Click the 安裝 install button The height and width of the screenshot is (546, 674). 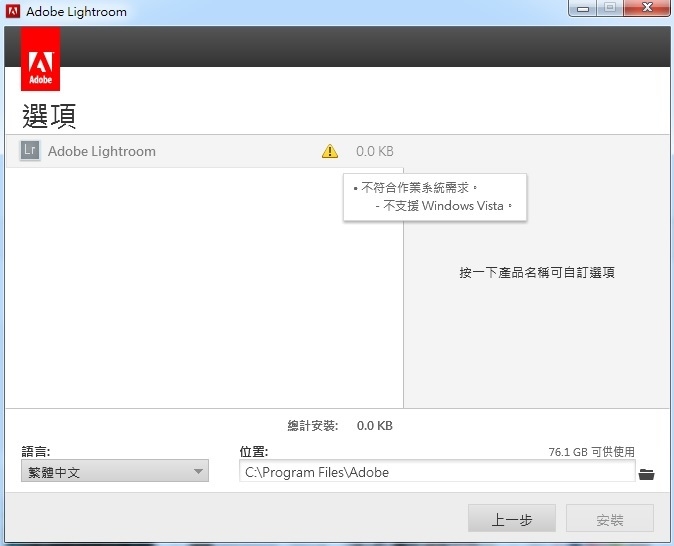[610, 518]
